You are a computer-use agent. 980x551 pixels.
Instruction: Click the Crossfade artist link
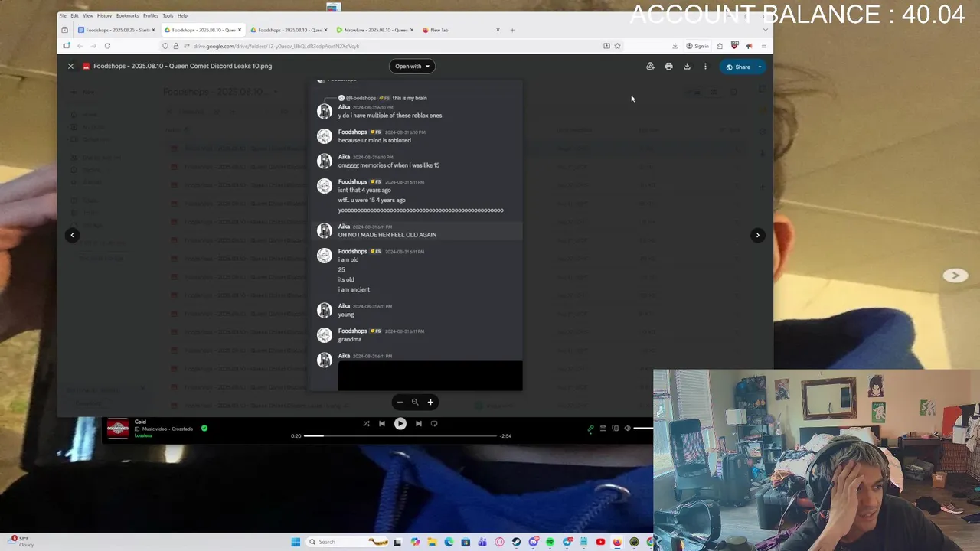(182, 429)
